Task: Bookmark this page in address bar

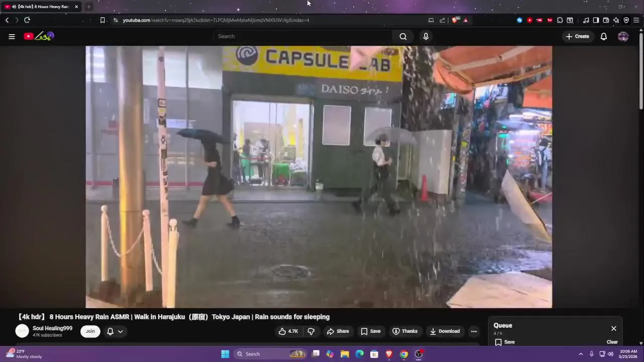Action: pyautogui.click(x=103, y=20)
